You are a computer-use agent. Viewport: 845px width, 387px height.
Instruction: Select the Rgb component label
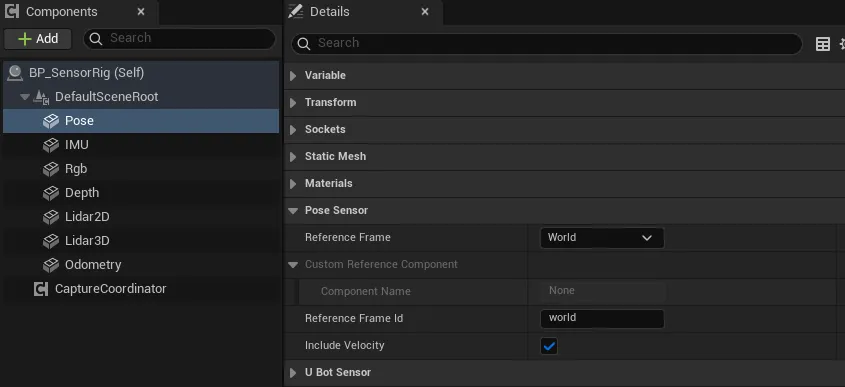tap(76, 169)
